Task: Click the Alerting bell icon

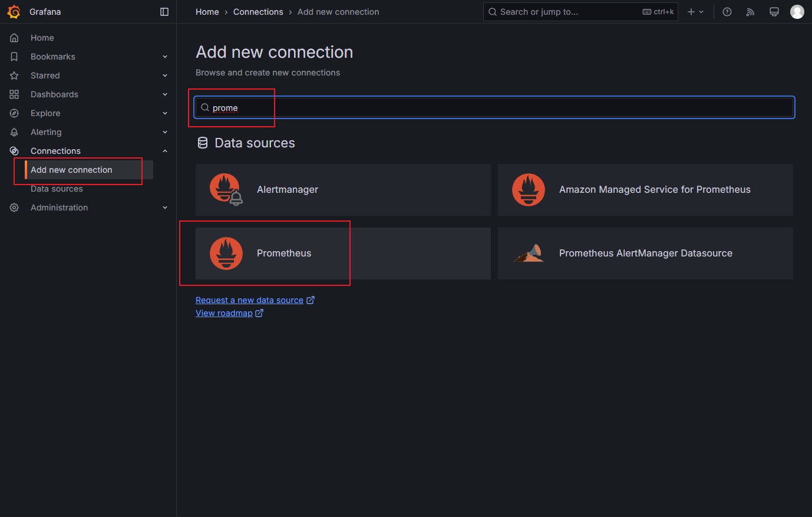Action: (x=14, y=132)
